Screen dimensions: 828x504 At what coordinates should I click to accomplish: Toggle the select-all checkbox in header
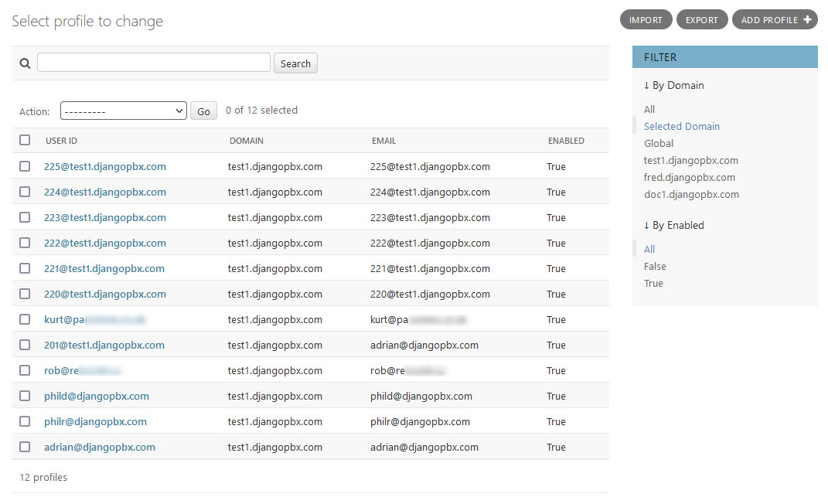[x=25, y=140]
